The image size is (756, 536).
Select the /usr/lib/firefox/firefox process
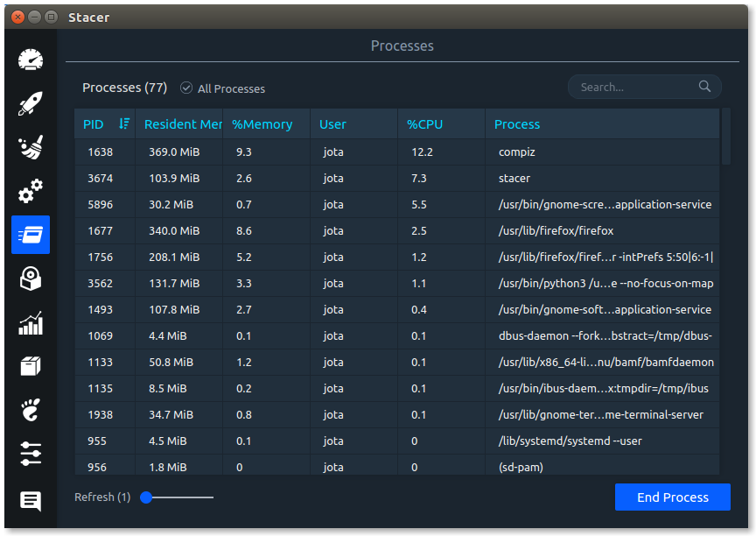[x=396, y=230]
